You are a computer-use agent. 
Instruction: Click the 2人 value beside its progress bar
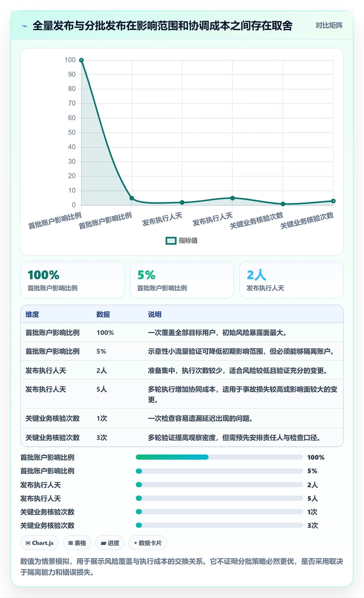tap(313, 485)
